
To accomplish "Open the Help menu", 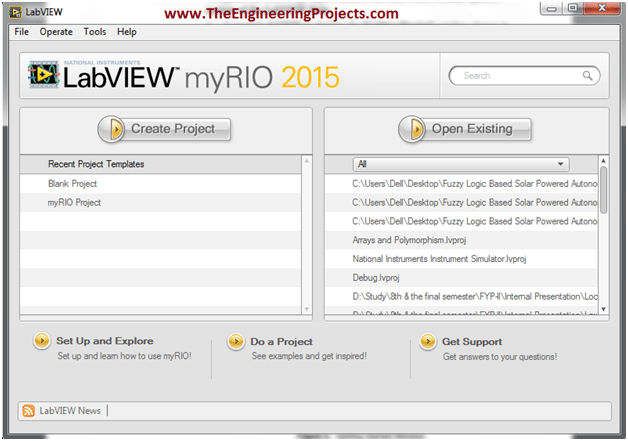I will tap(127, 32).
